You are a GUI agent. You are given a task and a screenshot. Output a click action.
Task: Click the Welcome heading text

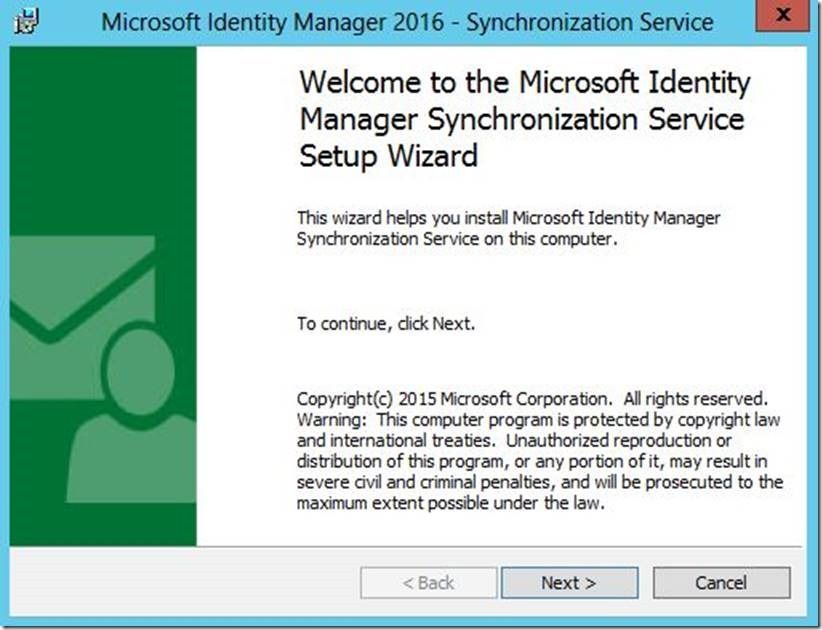524,119
